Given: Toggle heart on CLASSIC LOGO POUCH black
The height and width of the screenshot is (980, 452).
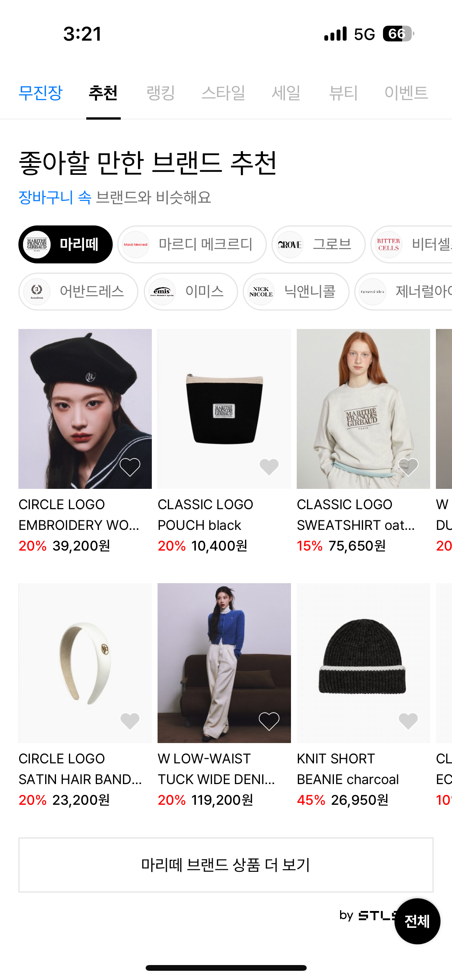Looking at the screenshot, I should (x=269, y=467).
